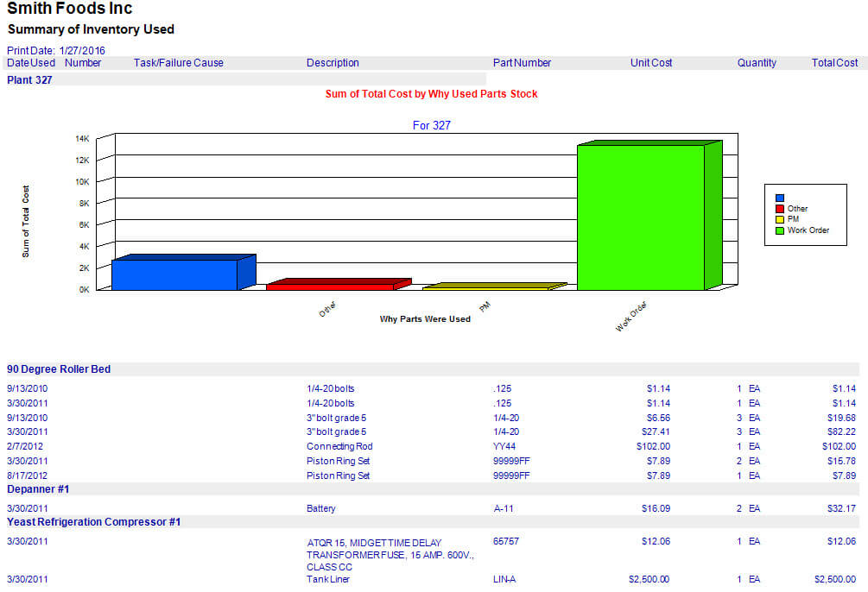Image resolution: width=868 pixels, height=592 pixels.
Task: Select the red Other bar in the chart
Action: [x=339, y=284]
